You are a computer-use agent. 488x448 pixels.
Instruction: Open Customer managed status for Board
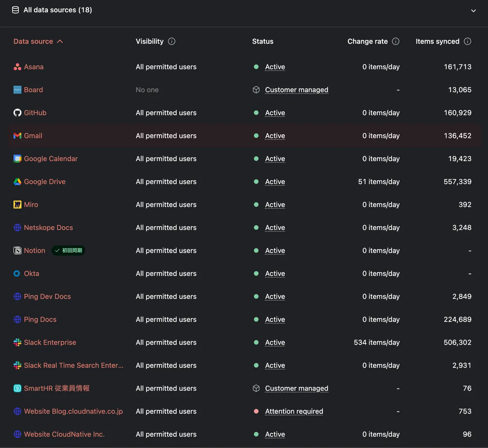[296, 90]
